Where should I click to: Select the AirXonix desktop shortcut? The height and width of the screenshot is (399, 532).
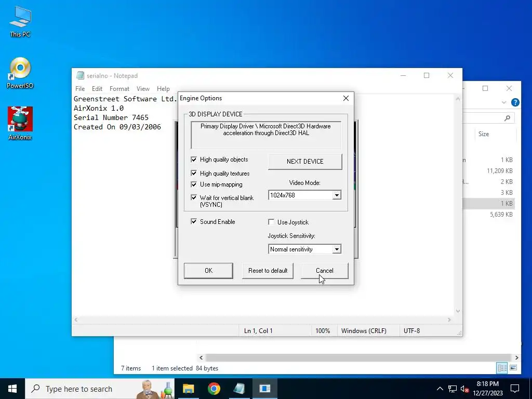pos(20,124)
